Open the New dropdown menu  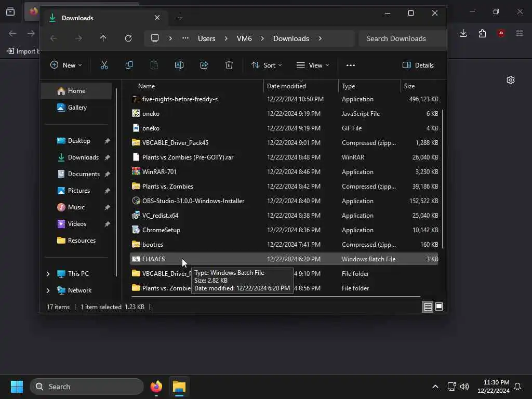66,65
